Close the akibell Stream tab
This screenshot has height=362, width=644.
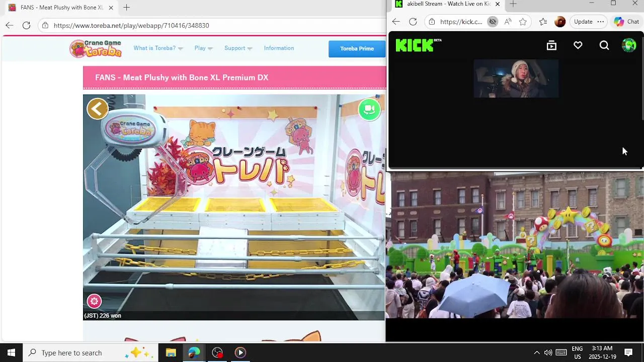[x=497, y=4]
